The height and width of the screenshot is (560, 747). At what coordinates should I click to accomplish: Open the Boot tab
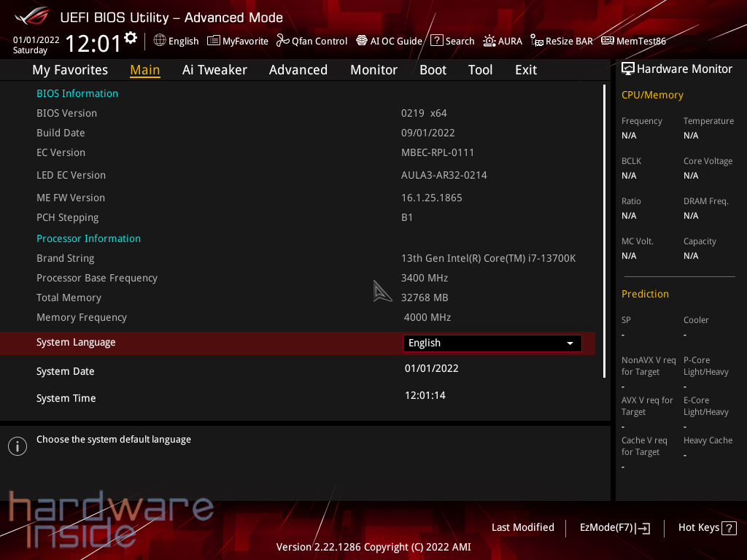(x=433, y=70)
